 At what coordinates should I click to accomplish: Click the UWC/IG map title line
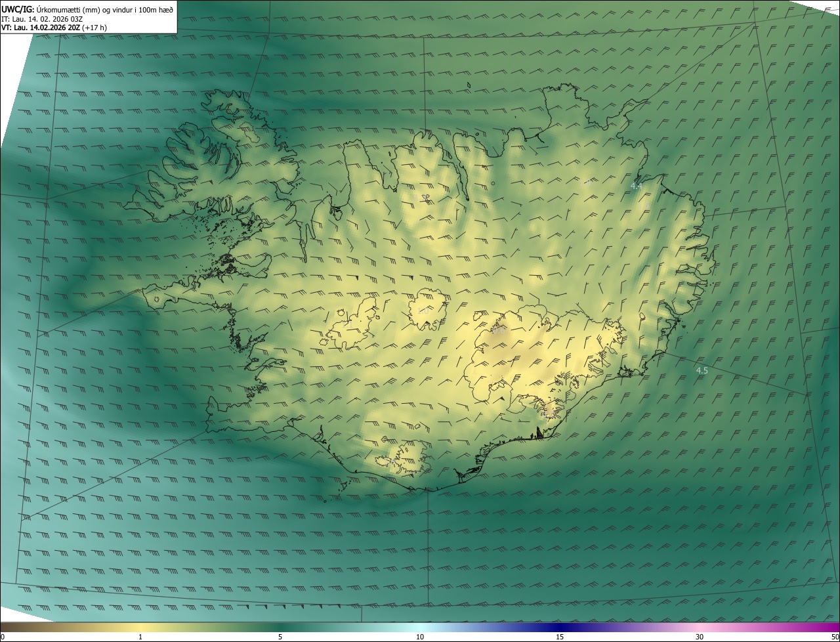(x=87, y=9)
